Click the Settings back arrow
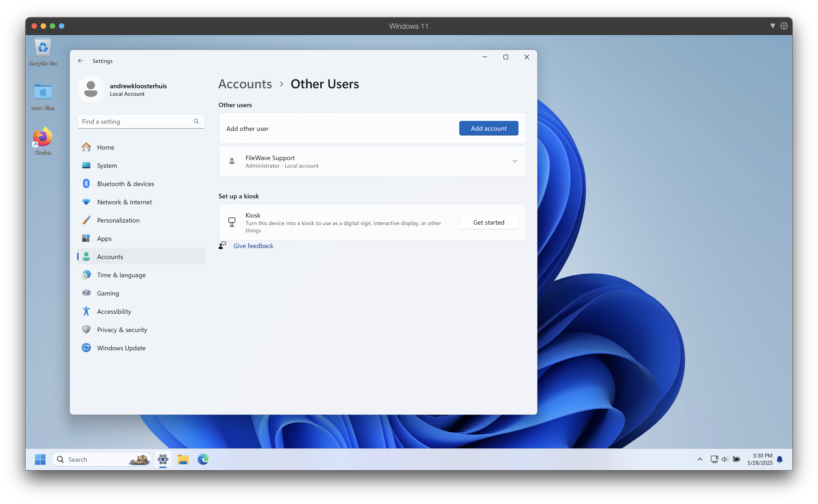The width and height of the screenshot is (818, 504). point(80,61)
